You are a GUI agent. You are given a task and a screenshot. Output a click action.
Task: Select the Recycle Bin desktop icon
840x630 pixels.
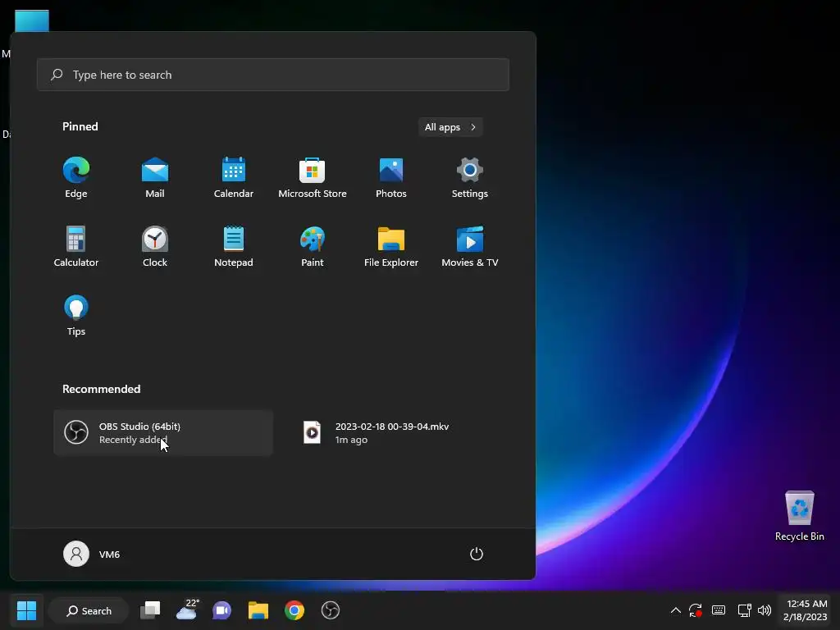coord(799,516)
